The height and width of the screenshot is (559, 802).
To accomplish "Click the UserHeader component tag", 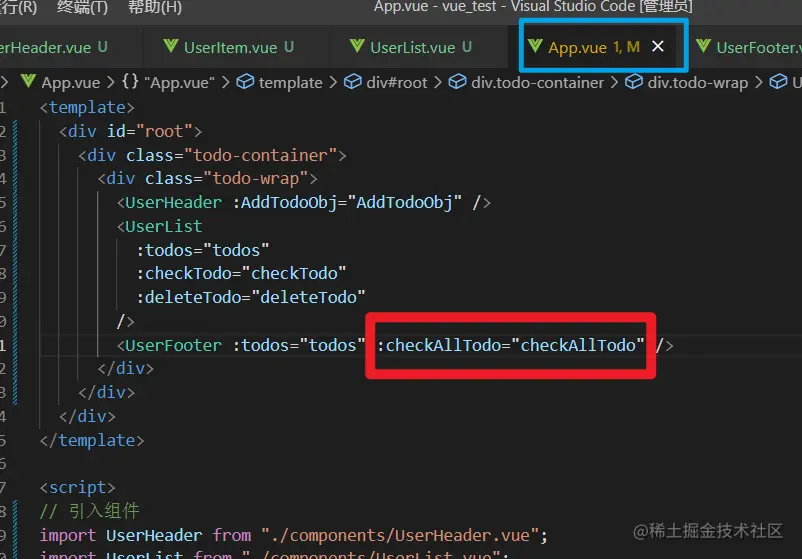I will tap(173, 203).
